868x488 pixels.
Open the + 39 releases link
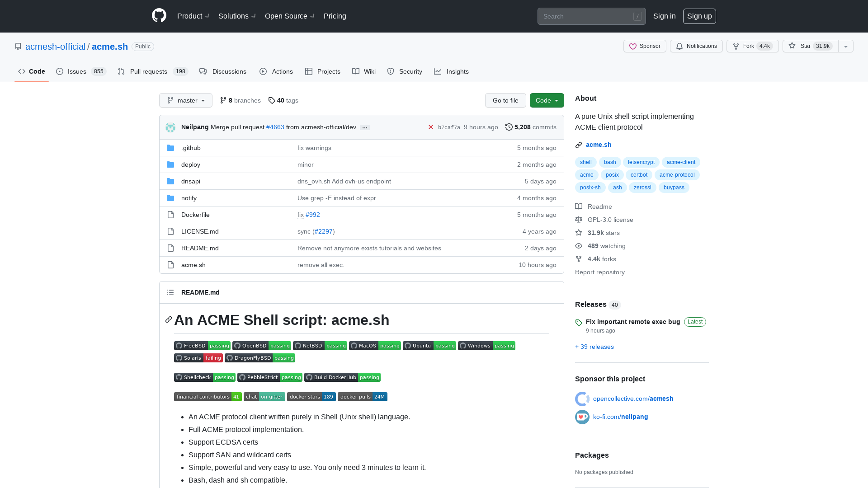point(594,347)
